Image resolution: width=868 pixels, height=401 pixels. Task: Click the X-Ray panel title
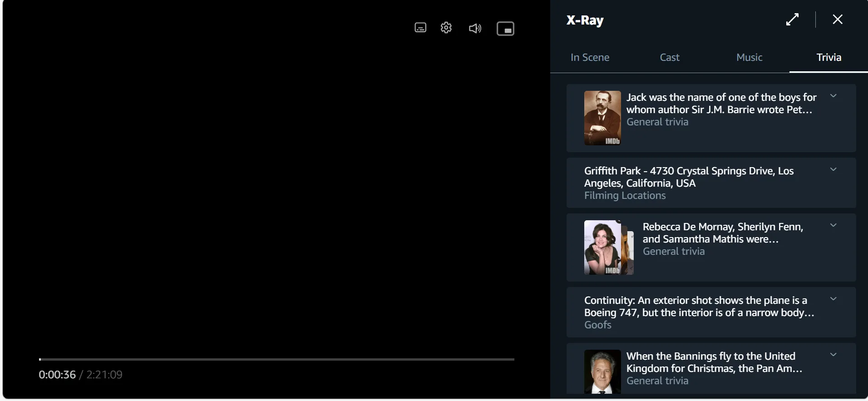click(x=585, y=20)
